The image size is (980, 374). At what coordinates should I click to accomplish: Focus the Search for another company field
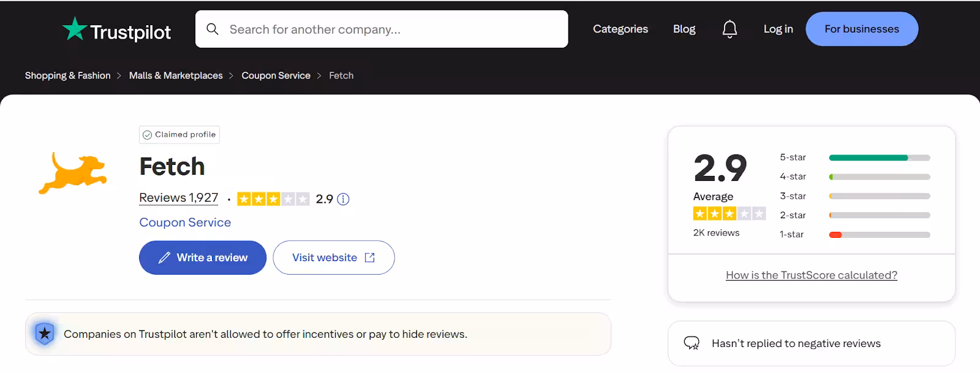(382, 29)
